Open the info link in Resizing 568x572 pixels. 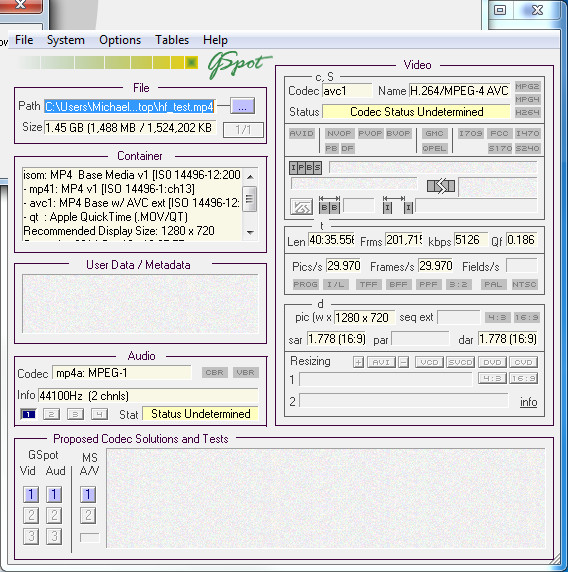[x=528, y=402]
